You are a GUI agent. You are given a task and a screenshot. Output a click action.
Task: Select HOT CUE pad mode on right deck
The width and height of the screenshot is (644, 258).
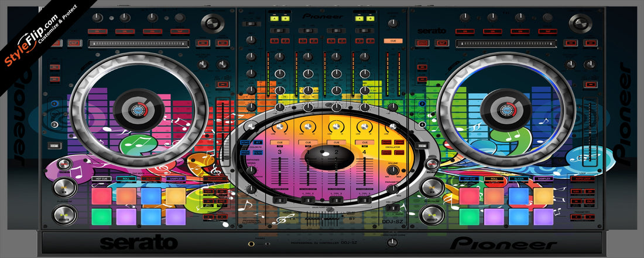click(x=469, y=179)
